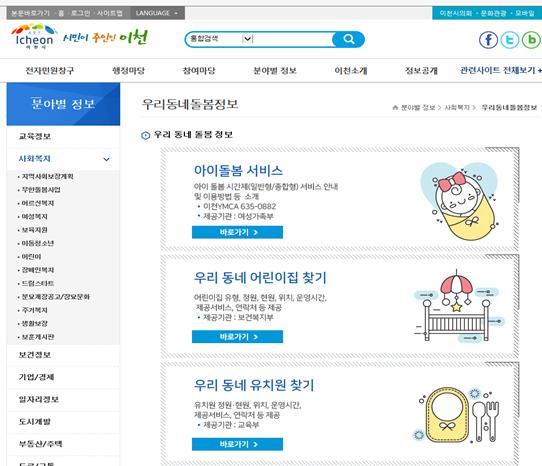The width and height of the screenshot is (542, 466).
Task: Click the swaddled baby illustration
Action: point(459,201)
